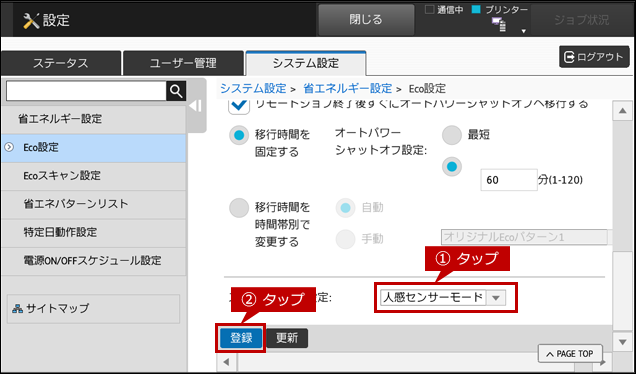Viewport: 636px width, 374px height.
Task: Click the 閉じる button
Action: point(366,19)
